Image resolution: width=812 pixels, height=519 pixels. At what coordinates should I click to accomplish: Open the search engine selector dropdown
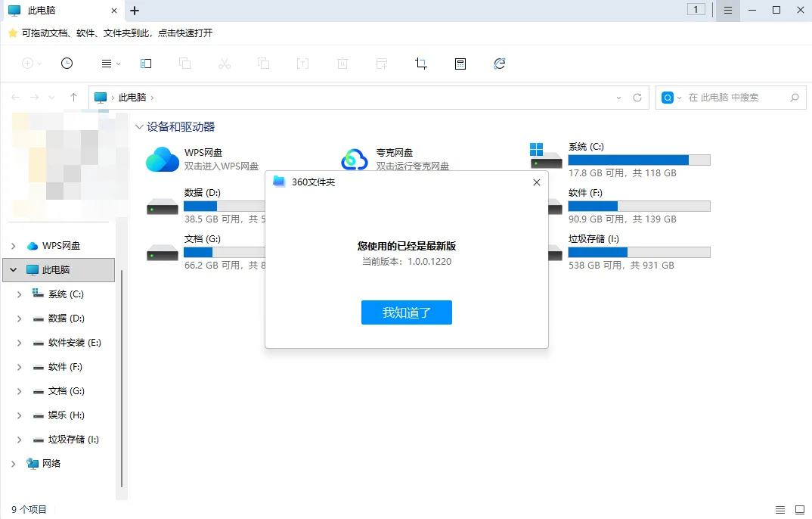[x=671, y=98]
